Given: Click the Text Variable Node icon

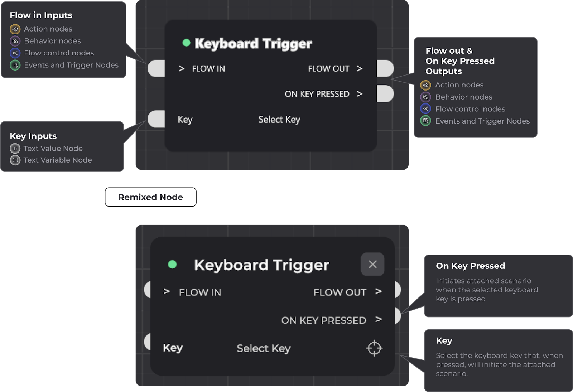Looking at the screenshot, I should (15, 160).
